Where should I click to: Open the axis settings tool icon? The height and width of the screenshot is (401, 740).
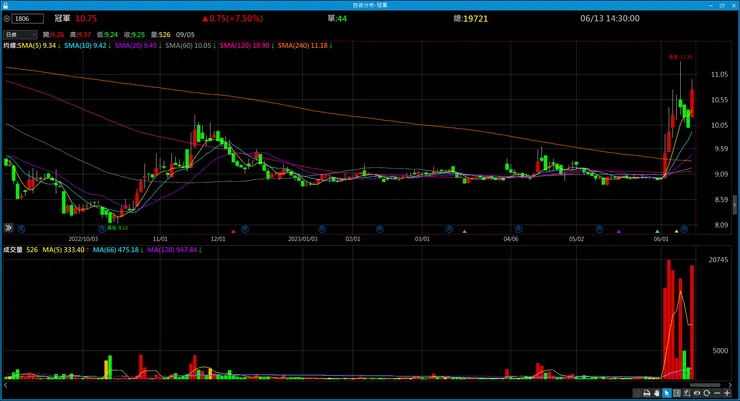[x=687, y=393]
